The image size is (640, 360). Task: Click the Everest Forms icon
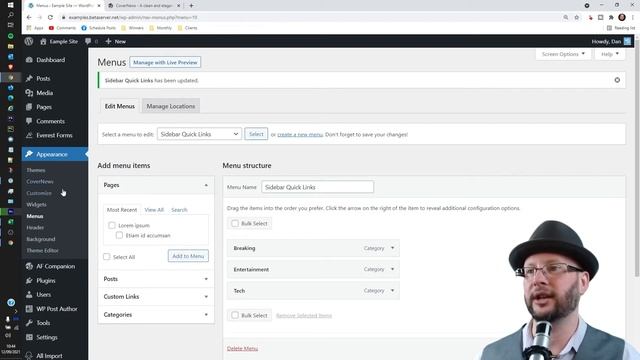click(29, 135)
